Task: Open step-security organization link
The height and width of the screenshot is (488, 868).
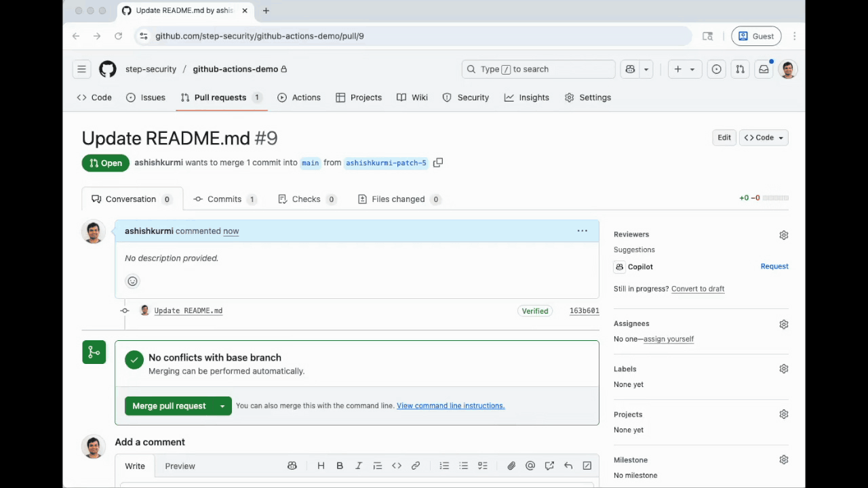Action: click(151, 69)
